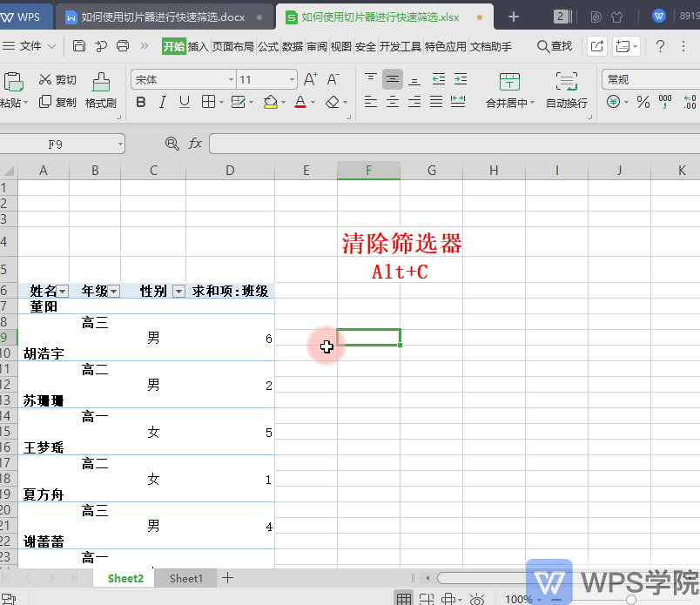Select column H header
Screen dimensions: 700x605
[x=494, y=171]
